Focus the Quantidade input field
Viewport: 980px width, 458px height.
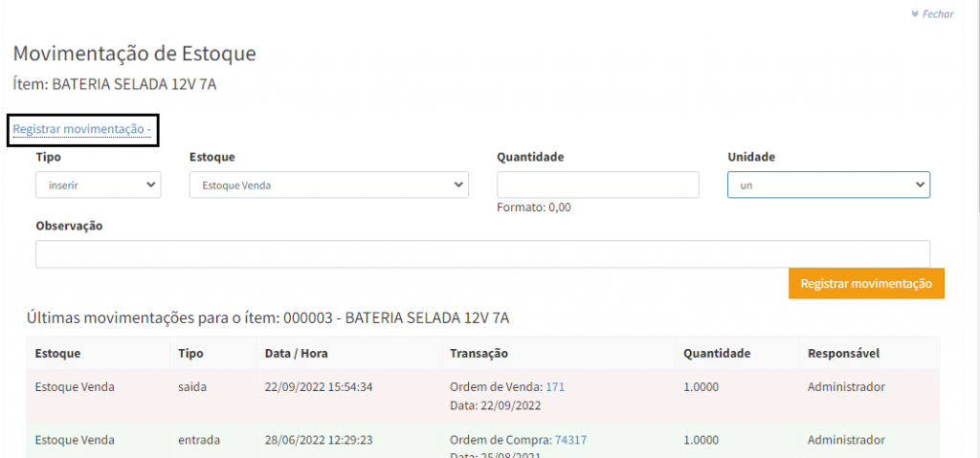tap(597, 185)
